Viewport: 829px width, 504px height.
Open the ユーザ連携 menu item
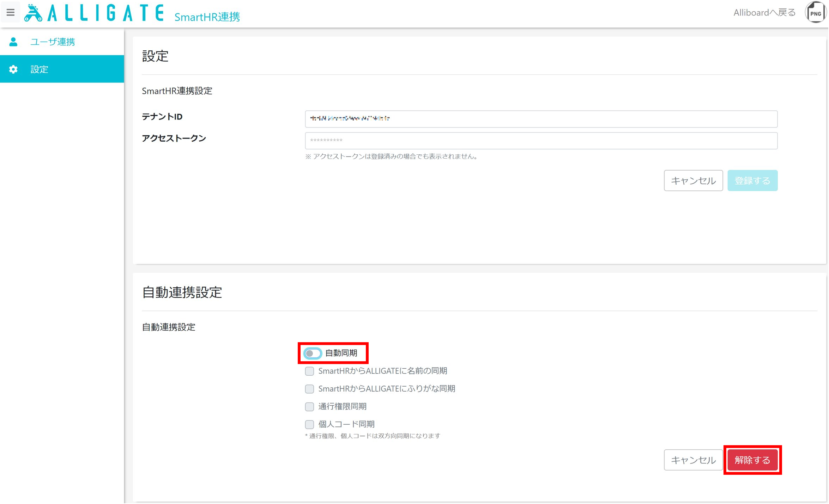[x=62, y=42]
